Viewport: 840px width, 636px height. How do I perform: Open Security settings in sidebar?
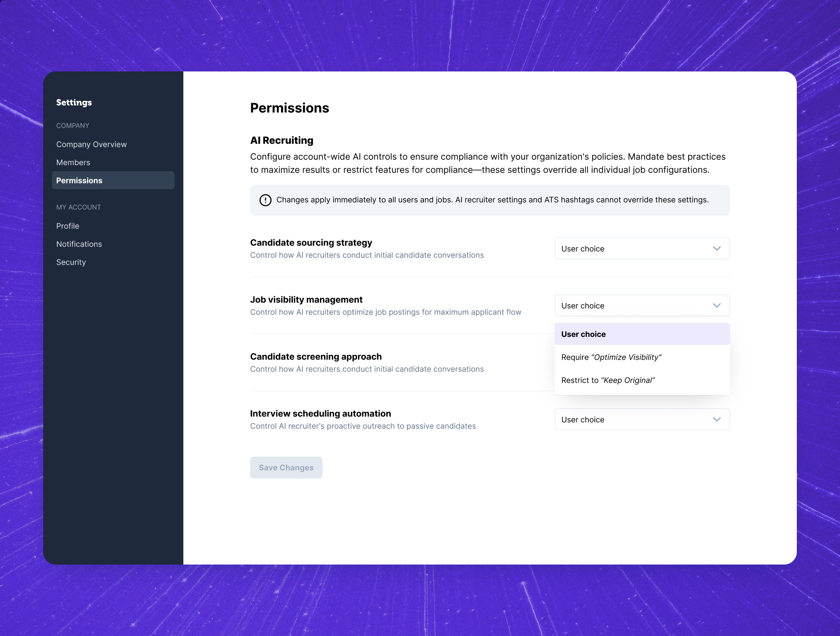[x=71, y=262]
